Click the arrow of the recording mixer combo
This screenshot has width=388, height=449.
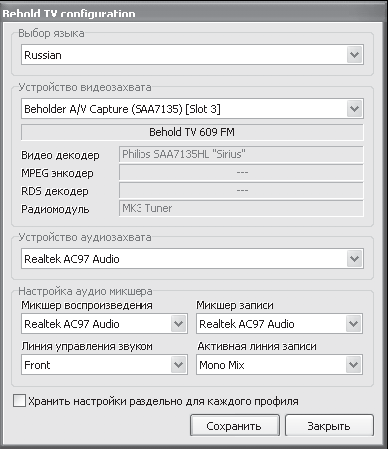(354, 324)
